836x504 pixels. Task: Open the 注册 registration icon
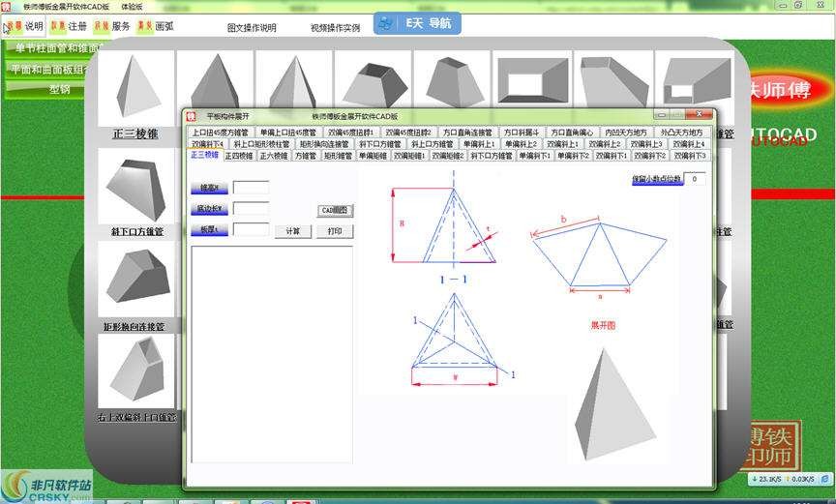[68, 27]
